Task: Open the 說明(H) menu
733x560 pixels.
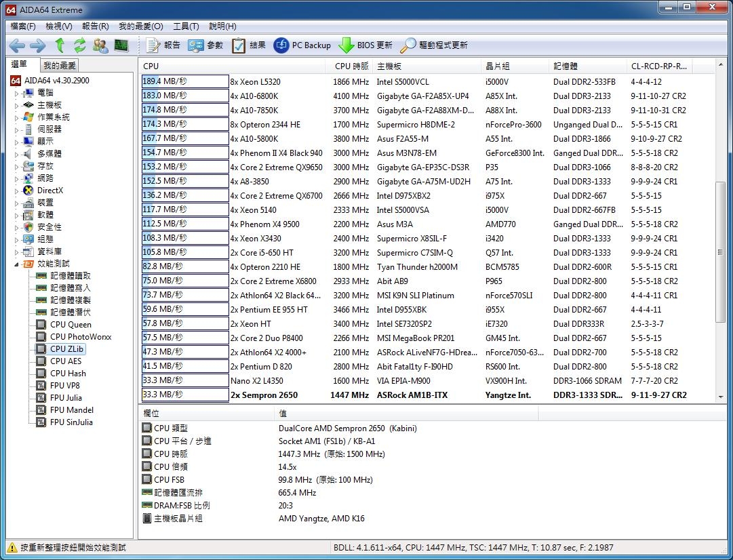Action: tap(222, 26)
